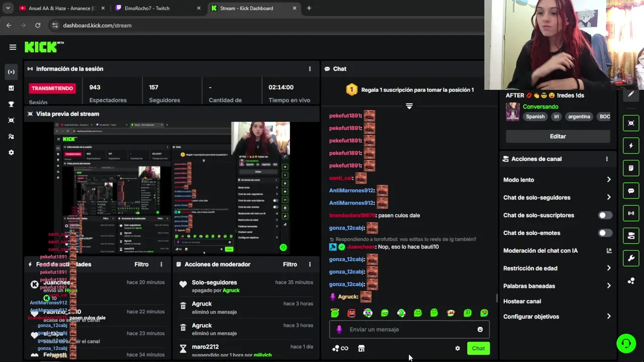
Task: Open the three-dot menu of Acciones de canal
Action: point(607,159)
